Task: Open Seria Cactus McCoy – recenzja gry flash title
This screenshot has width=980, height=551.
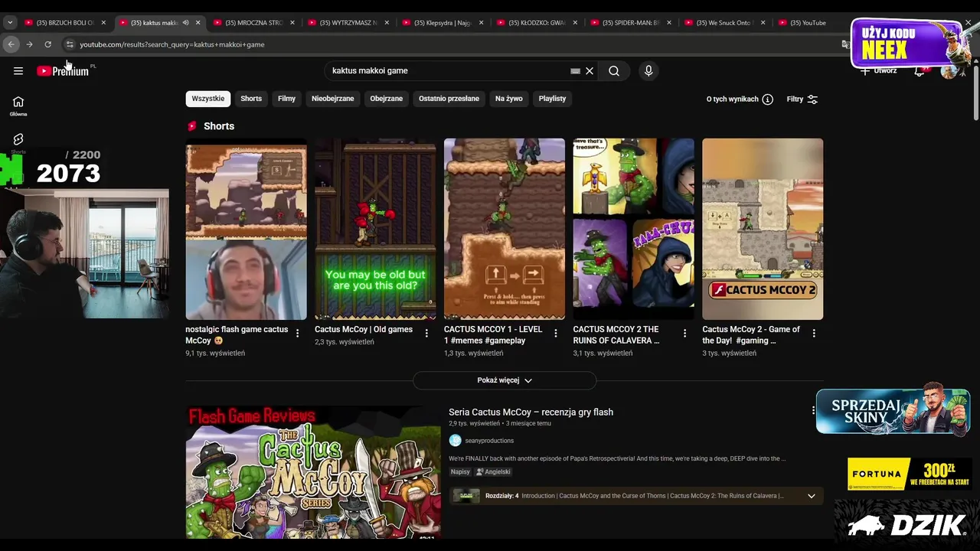Action: coord(531,412)
